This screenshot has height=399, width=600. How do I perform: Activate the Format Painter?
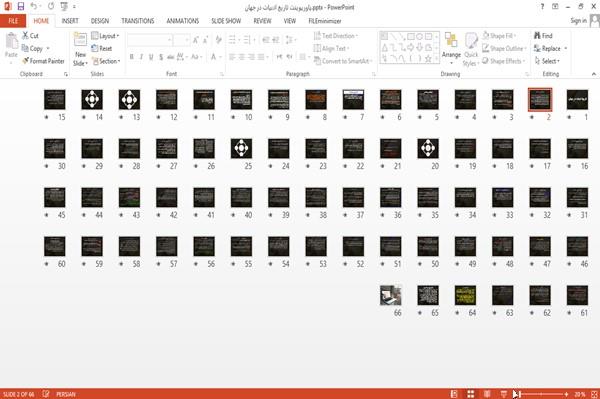point(43,61)
